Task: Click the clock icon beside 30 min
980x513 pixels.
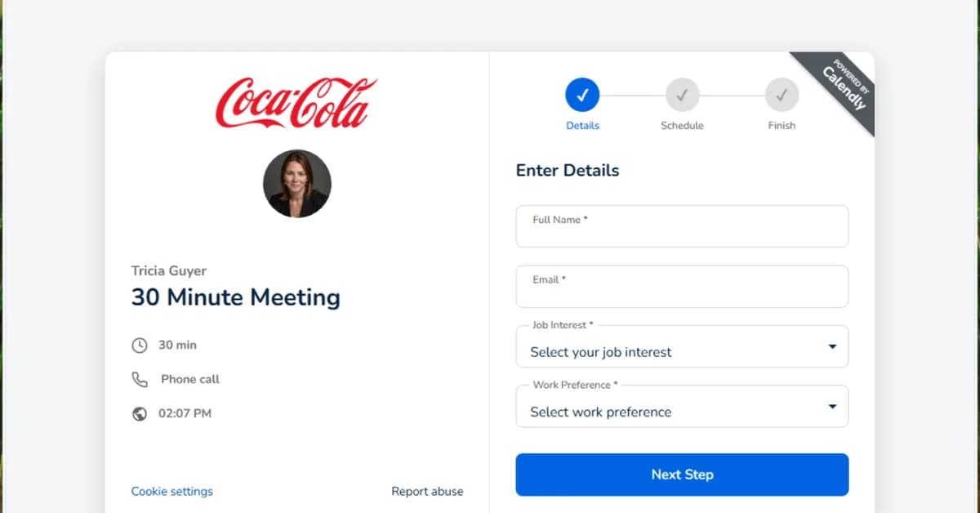Action: (x=140, y=345)
